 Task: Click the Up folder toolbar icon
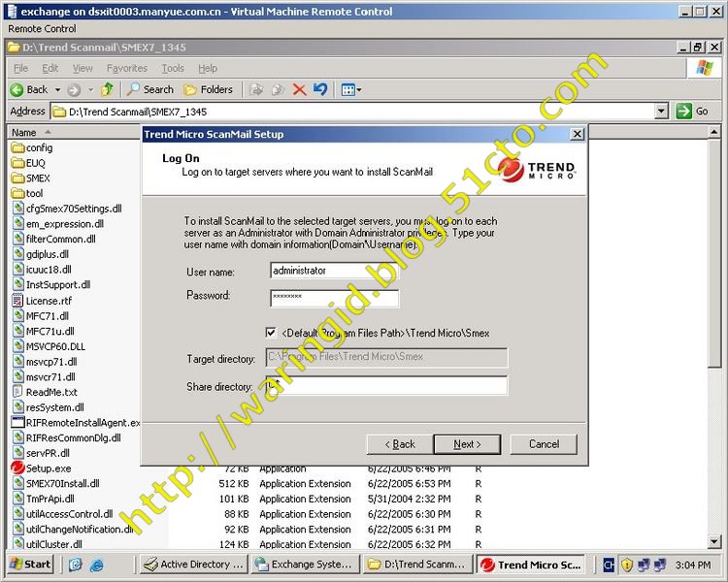pyautogui.click(x=108, y=89)
